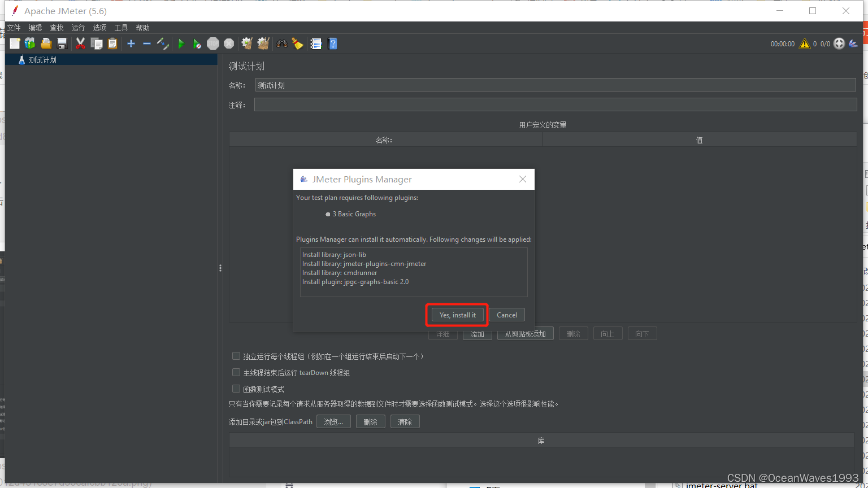Click 'Install plugin: jpgc-graphs-basic 2.0' line

coord(355,282)
